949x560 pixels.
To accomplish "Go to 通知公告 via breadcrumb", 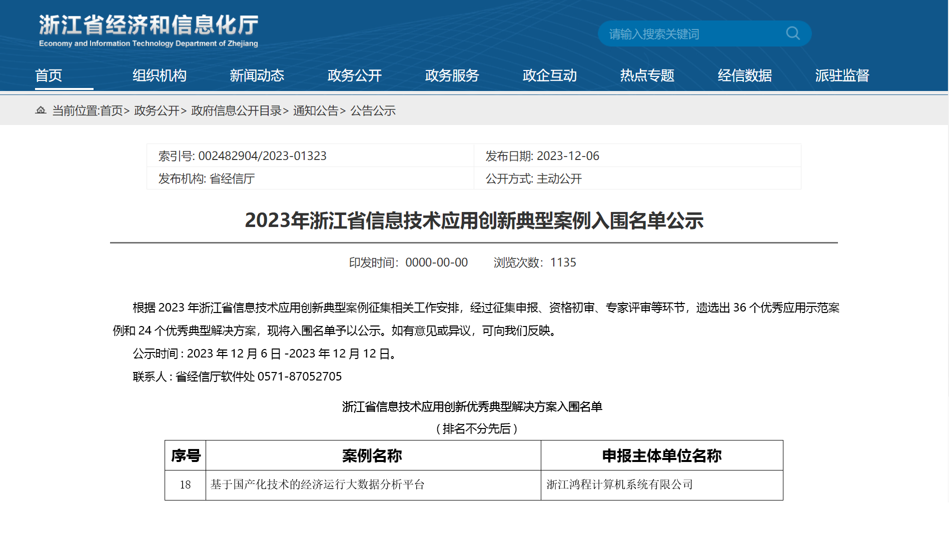I will 316,110.
